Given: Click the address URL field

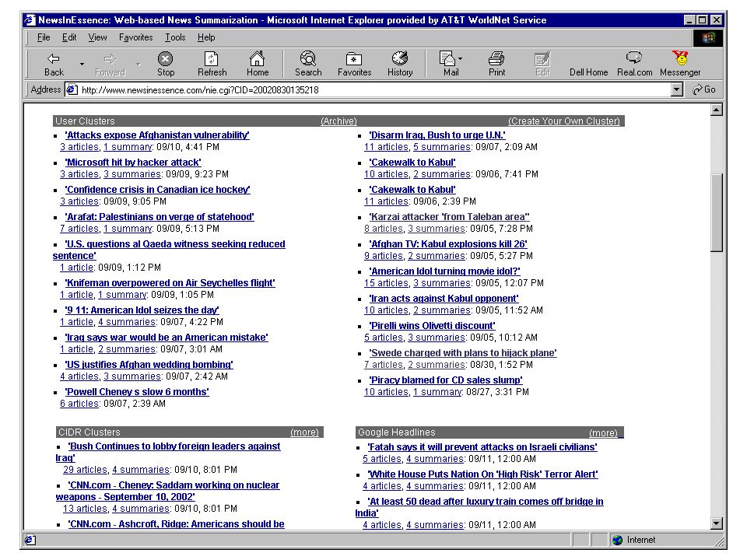Looking at the screenshot, I should click(374, 89).
